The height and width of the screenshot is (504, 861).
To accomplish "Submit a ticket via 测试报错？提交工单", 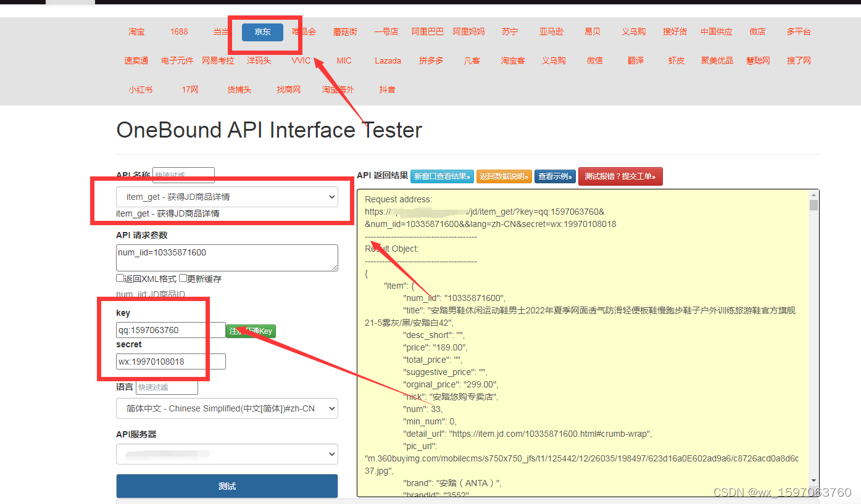I will (620, 176).
